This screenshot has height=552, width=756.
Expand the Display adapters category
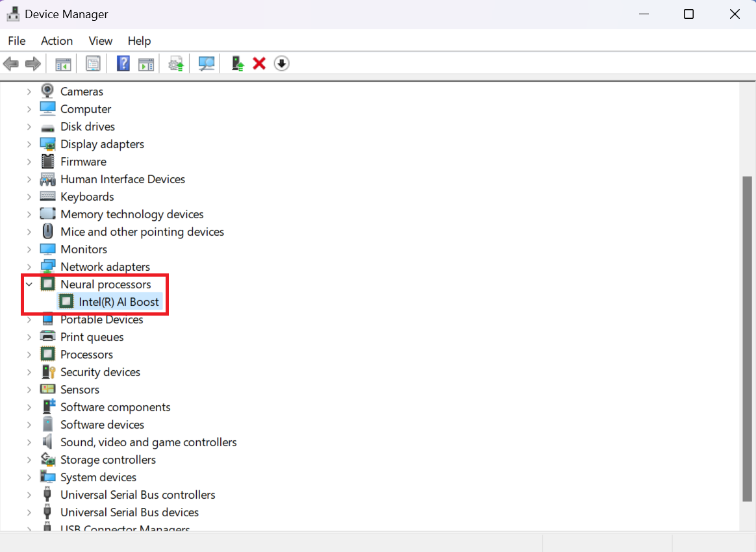tap(29, 144)
